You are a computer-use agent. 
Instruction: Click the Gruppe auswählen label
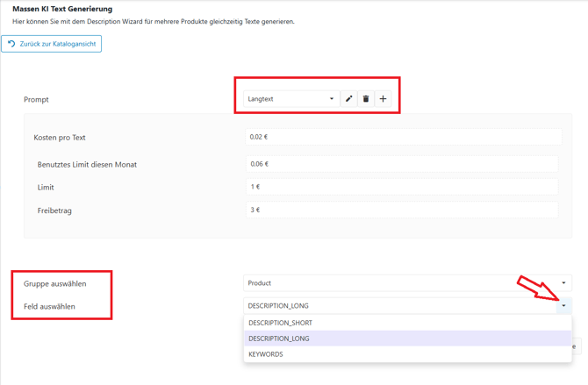[x=54, y=283]
